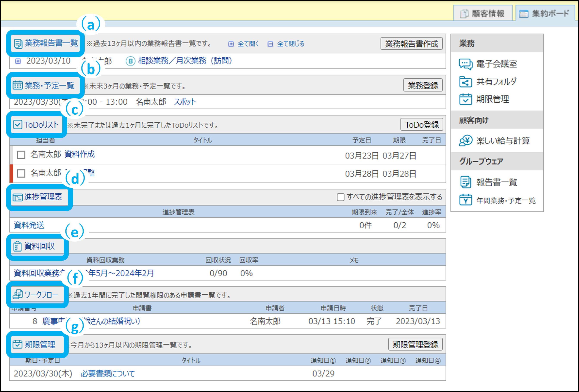Switch to the 顧客情報 tab
This screenshot has width=579, height=392.
pyautogui.click(x=483, y=13)
